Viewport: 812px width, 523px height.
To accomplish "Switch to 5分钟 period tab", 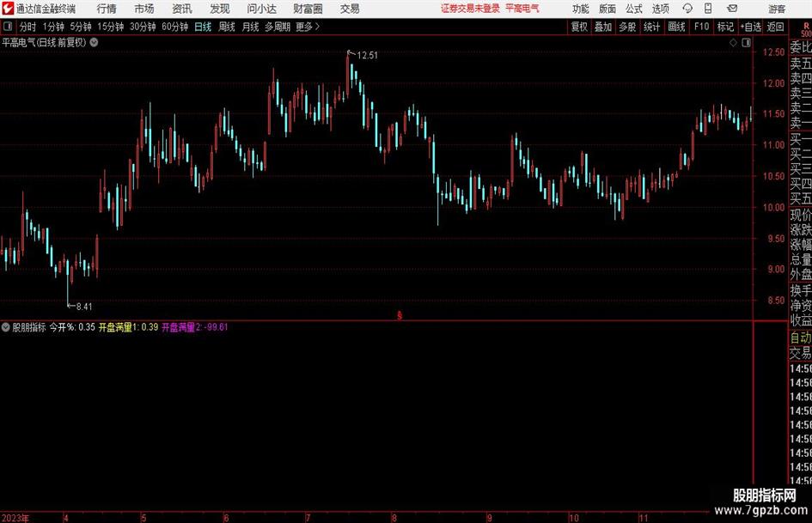I will 80,27.
